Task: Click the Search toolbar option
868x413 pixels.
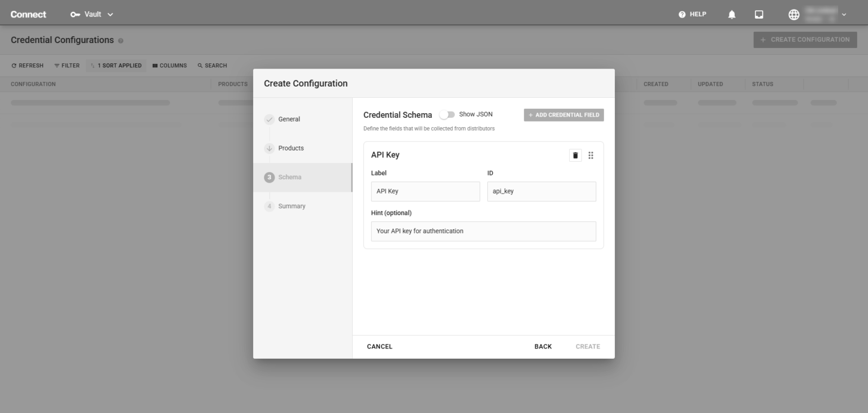Action: [212, 66]
